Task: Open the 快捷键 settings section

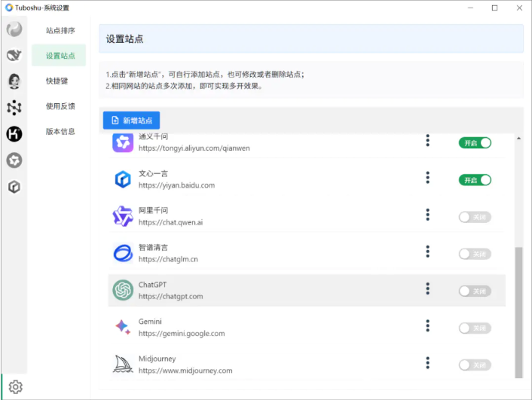Action: (x=57, y=81)
